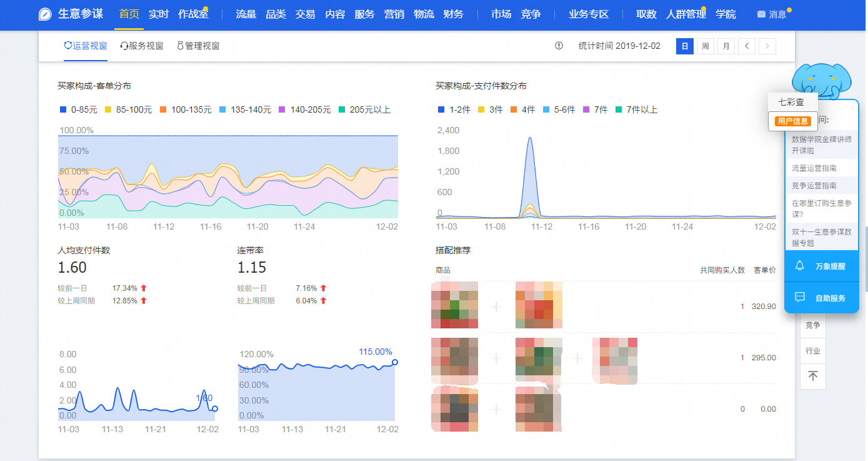Image resolution: width=868 pixels, height=461 pixels.
Task: Switch to the 管理视窗 tab
Action: coord(198,46)
